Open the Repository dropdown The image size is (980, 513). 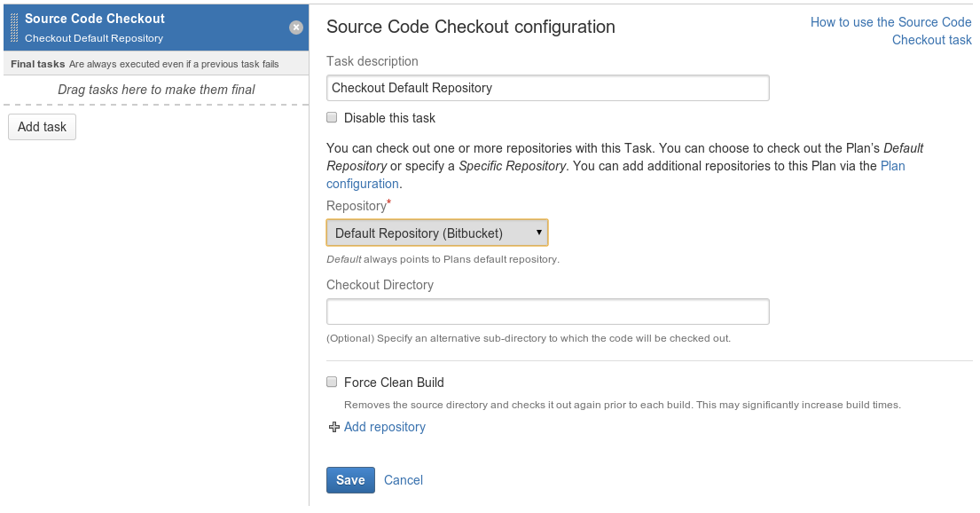pos(437,233)
